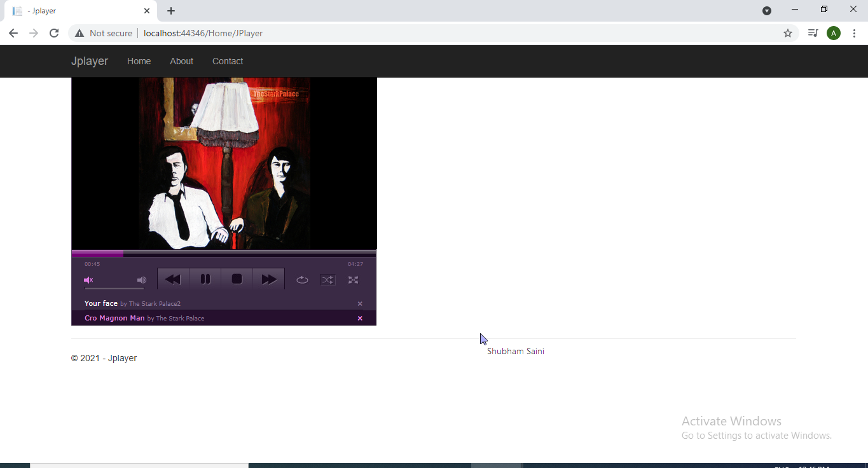Switch player to full screen
The height and width of the screenshot is (468, 868).
[x=353, y=280]
